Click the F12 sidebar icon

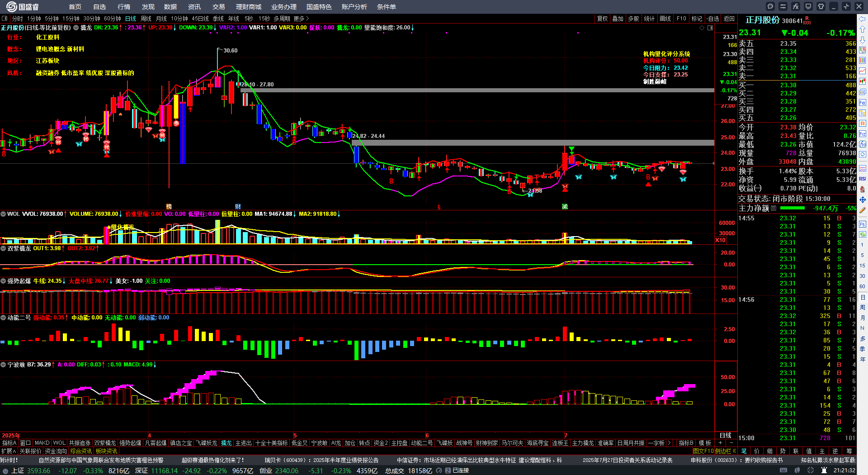tap(863, 134)
